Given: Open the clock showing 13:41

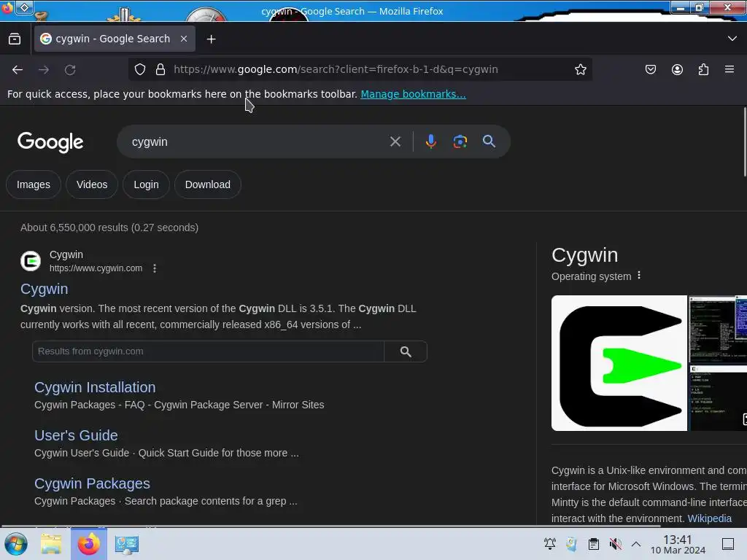Looking at the screenshot, I should click(678, 544).
